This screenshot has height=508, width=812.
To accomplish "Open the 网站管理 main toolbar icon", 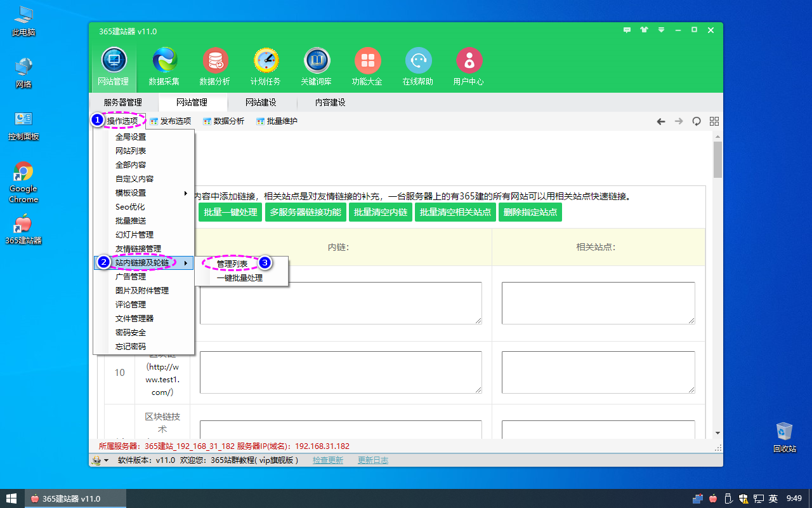I will [x=114, y=67].
